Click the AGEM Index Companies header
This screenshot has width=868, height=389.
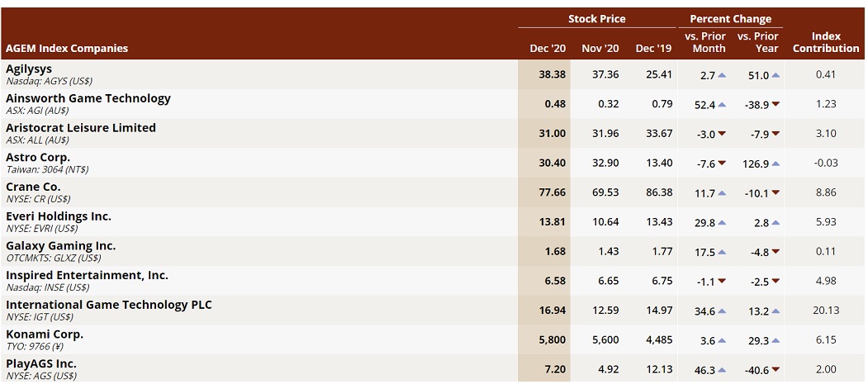(66, 48)
